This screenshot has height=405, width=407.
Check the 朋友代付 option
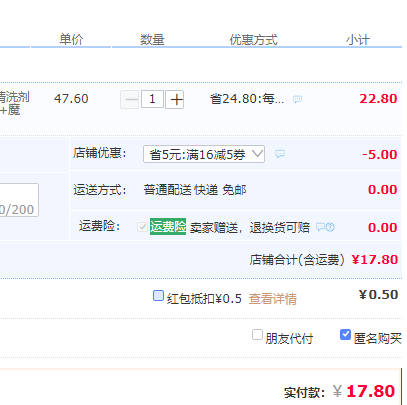point(257,334)
